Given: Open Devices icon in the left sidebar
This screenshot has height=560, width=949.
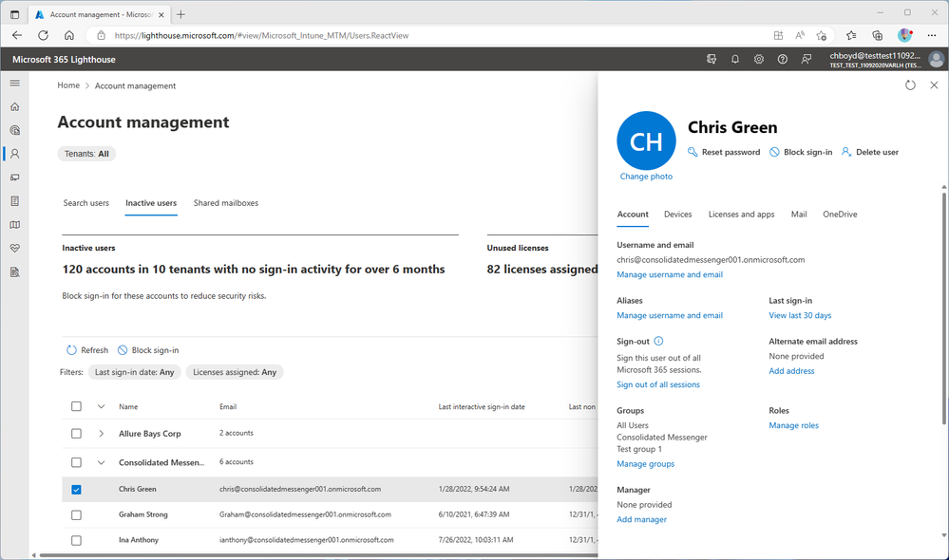Looking at the screenshot, I should [x=15, y=177].
